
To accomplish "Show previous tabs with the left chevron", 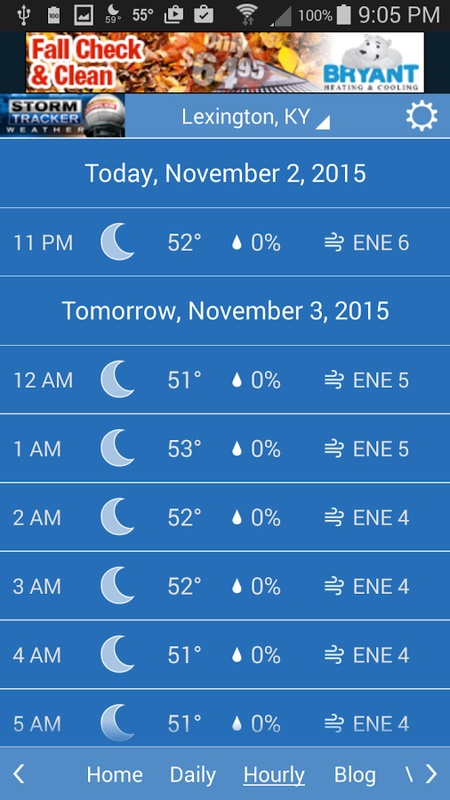I will 19,774.
